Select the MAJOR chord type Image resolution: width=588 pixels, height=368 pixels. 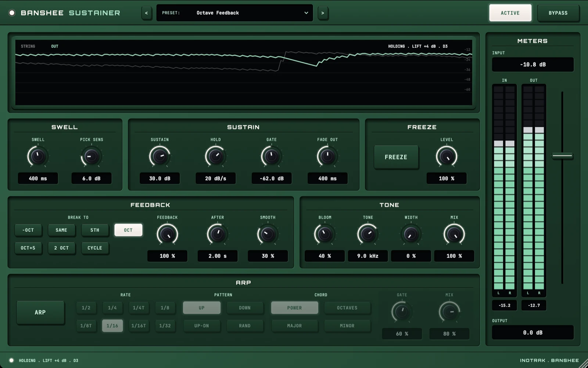tap(294, 326)
